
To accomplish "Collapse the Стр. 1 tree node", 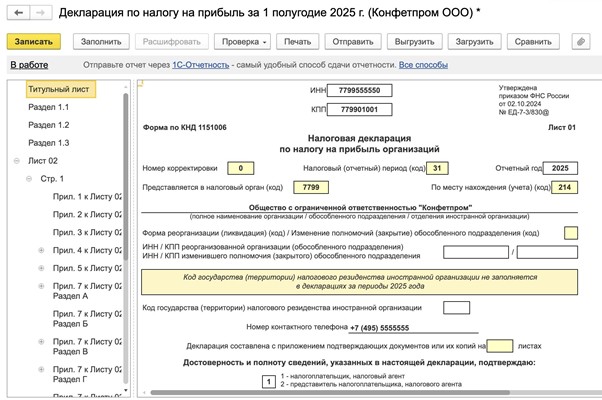I will 29,179.
